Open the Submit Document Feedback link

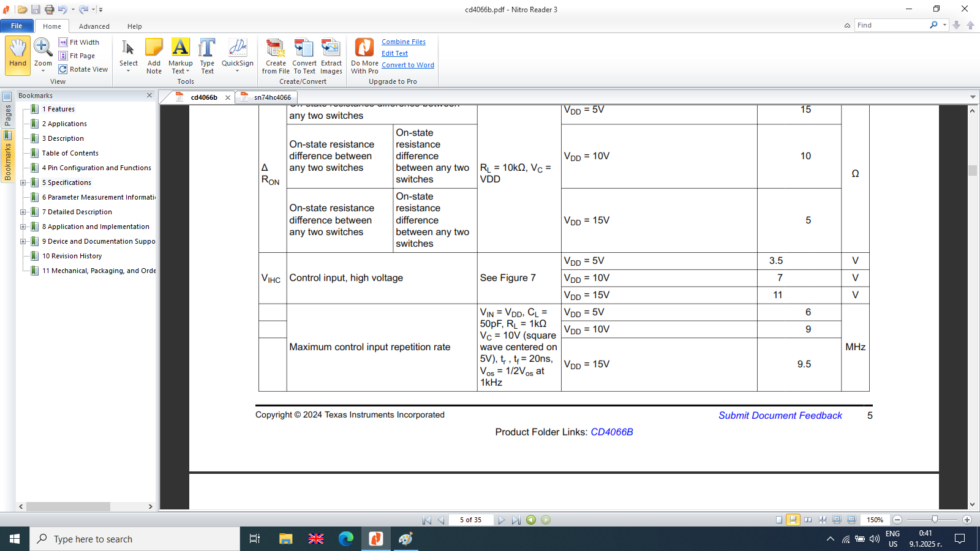click(x=780, y=416)
